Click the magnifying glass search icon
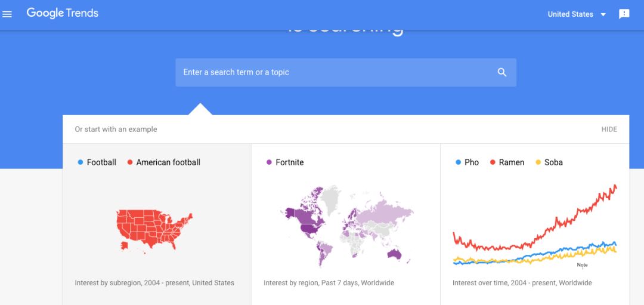 click(502, 72)
